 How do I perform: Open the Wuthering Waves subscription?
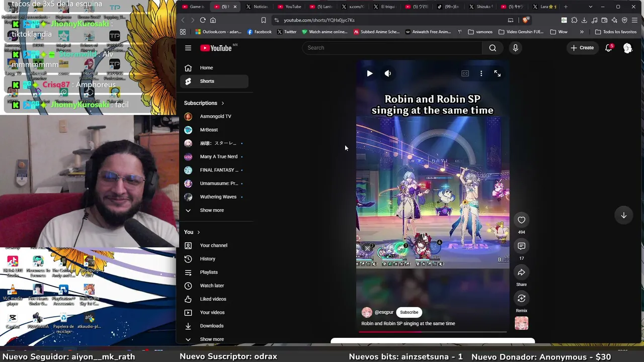(x=214, y=197)
